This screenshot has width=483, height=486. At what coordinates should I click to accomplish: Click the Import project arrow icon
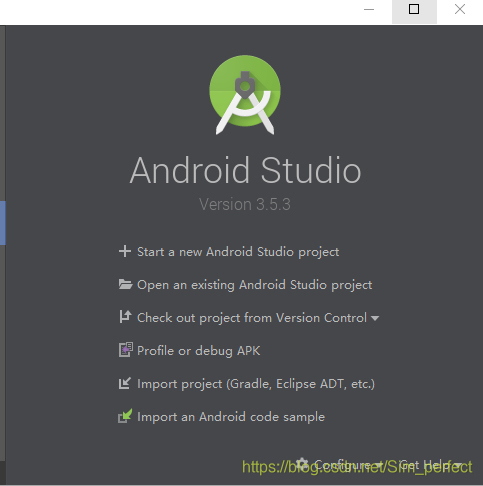point(125,383)
